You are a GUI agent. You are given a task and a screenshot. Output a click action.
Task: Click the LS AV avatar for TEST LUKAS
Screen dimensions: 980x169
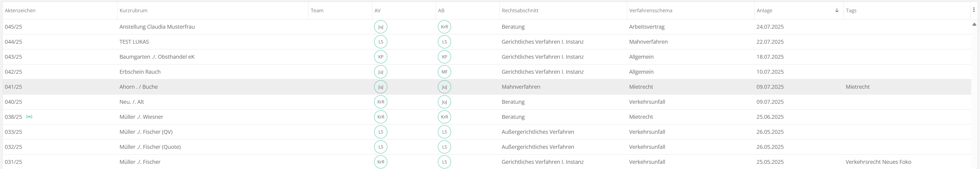[380, 42]
